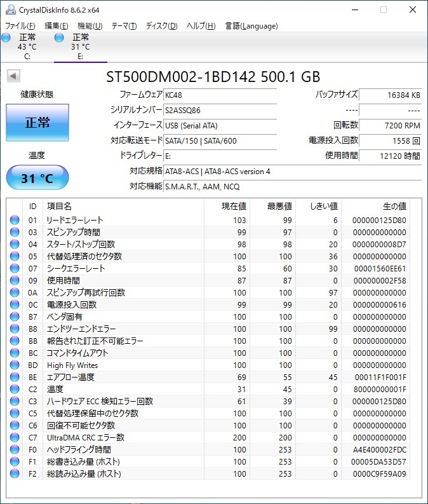This screenshot has height=504, width=428.
Task: Click the 生の値 column header
Action: (x=376, y=206)
